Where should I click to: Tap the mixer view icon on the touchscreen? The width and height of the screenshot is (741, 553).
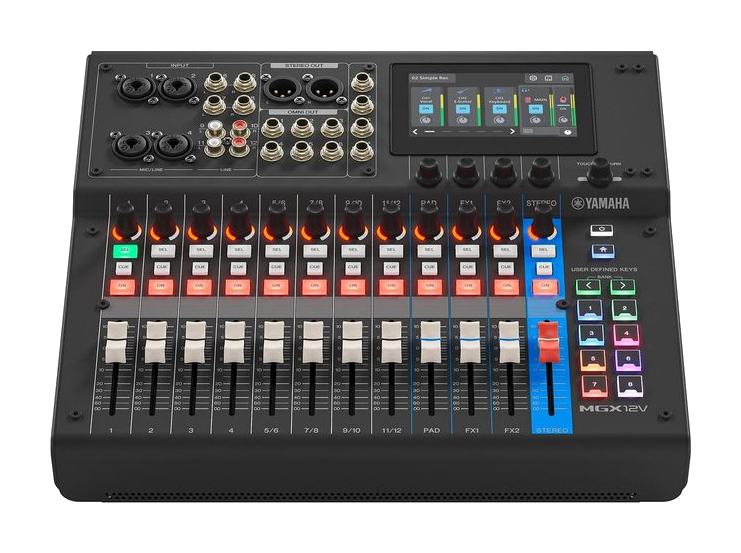click(x=548, y=78)
